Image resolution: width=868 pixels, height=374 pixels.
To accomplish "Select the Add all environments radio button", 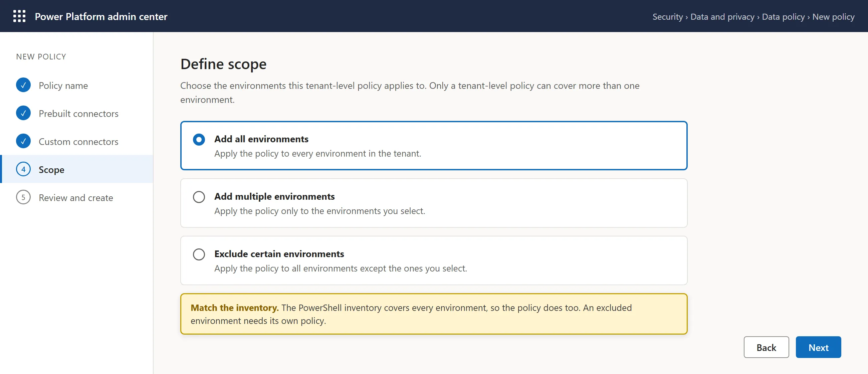I will click(x=199, y=139).
